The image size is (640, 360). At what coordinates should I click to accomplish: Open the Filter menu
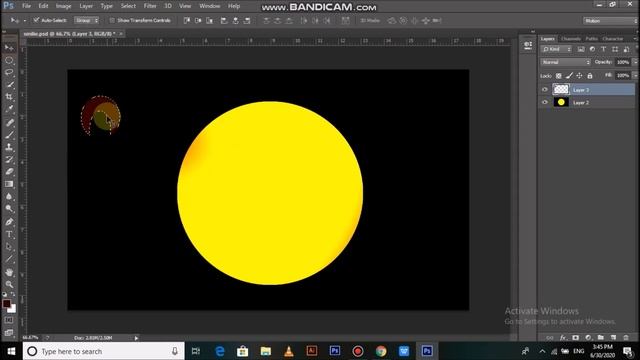pos(150,6)
